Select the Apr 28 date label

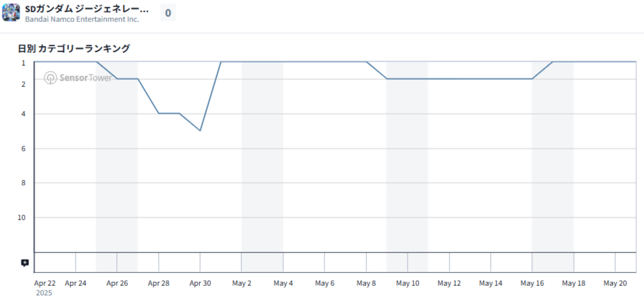(159, 283)
